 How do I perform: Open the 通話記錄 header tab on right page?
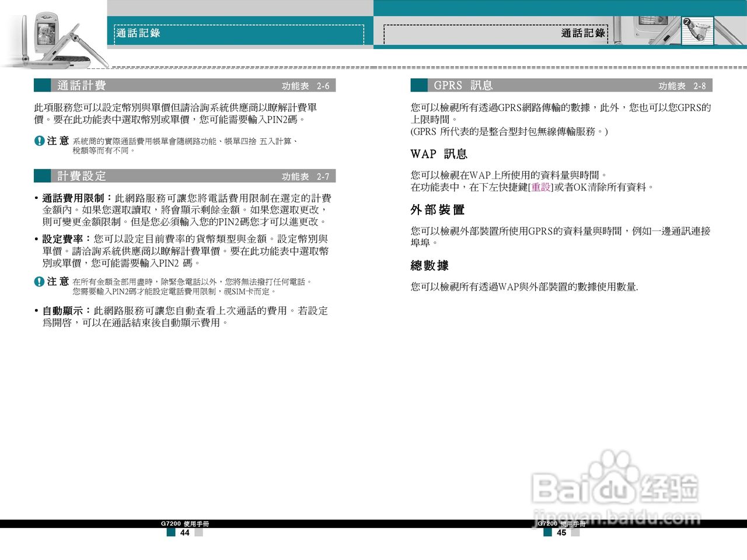(x=582, y=33)
